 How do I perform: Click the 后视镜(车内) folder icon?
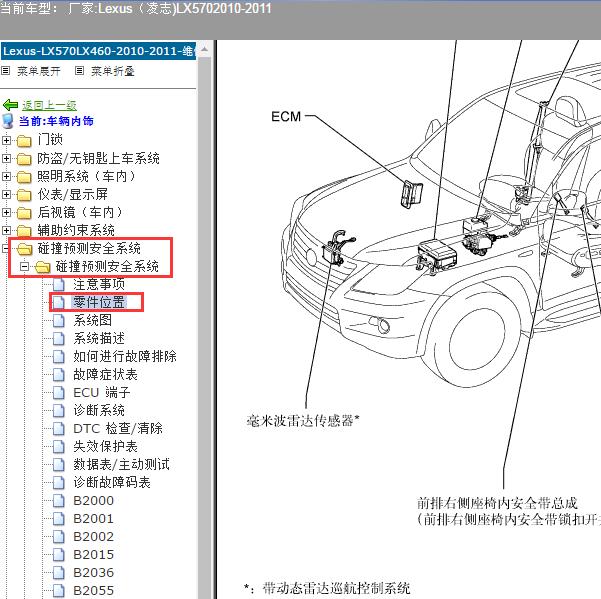pyautogui.click(x=24, y=213)
